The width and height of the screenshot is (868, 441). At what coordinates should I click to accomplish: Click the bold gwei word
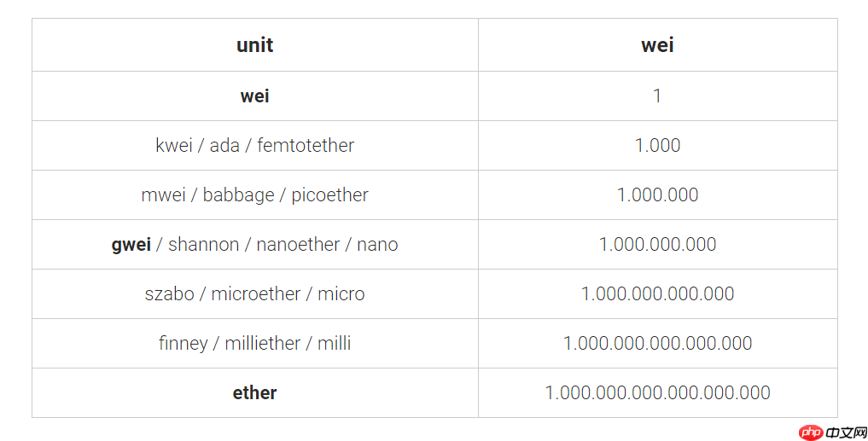coord(131,244)
